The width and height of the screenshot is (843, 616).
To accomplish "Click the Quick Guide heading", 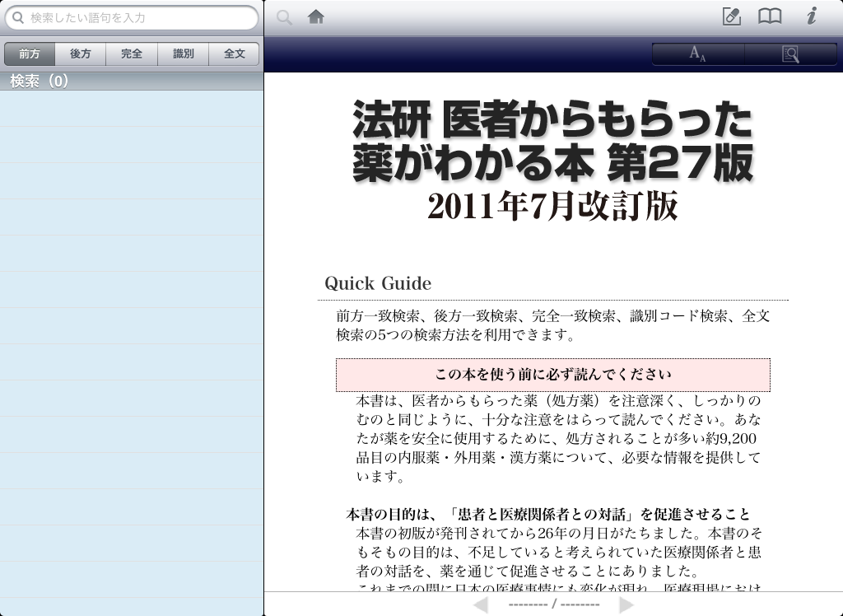I will 378,283.
